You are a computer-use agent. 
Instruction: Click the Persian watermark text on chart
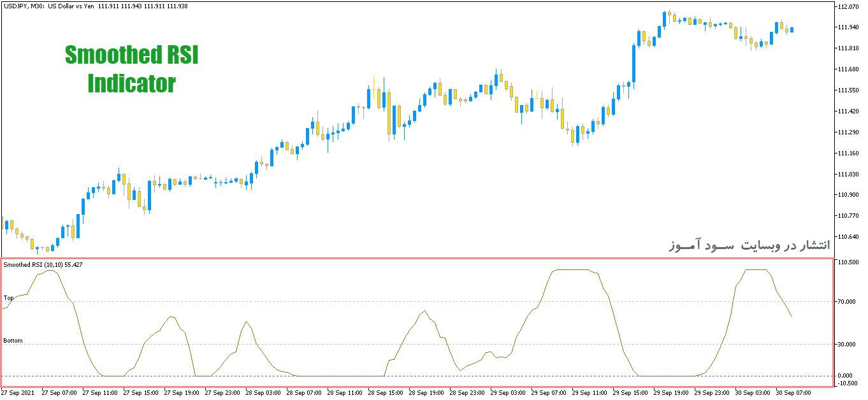click(x=749, y=245)
